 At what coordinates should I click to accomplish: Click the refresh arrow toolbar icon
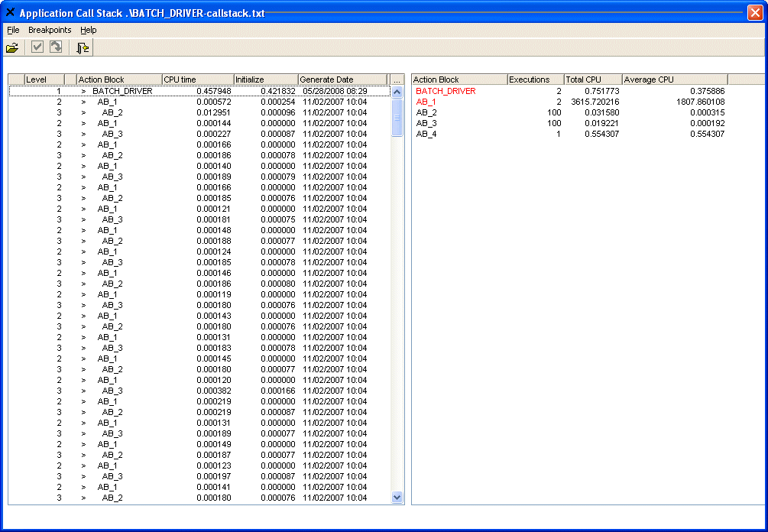coord(56,47)
